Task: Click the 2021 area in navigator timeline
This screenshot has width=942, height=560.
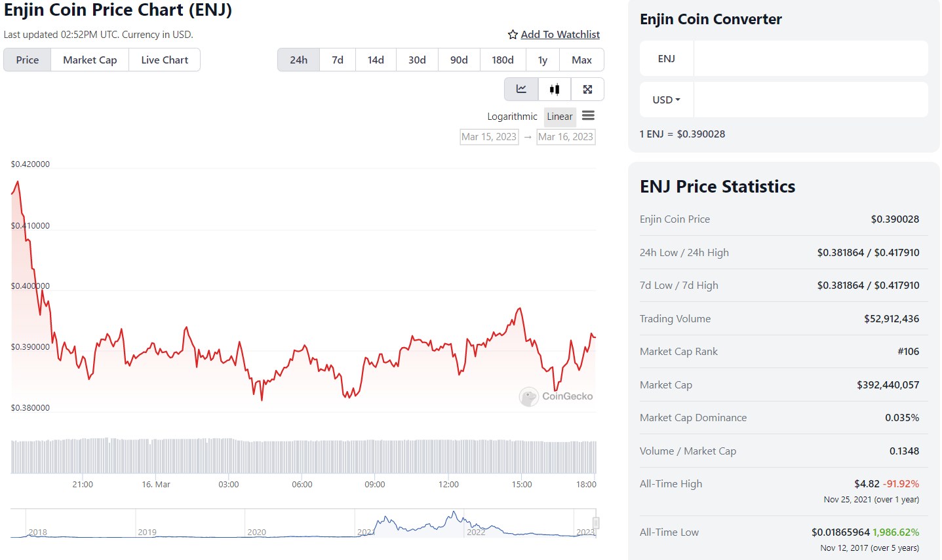Action: coord(365,532)
